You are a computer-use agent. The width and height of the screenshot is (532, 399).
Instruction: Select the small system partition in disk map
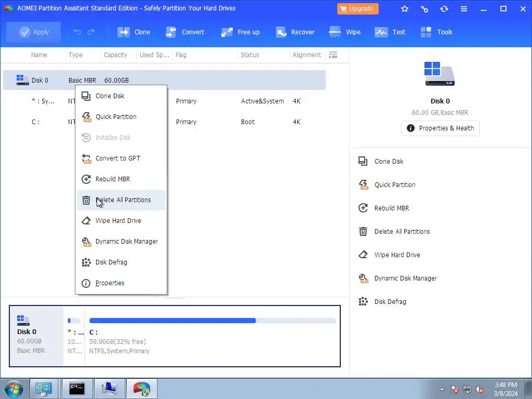(x=74, y=336)
